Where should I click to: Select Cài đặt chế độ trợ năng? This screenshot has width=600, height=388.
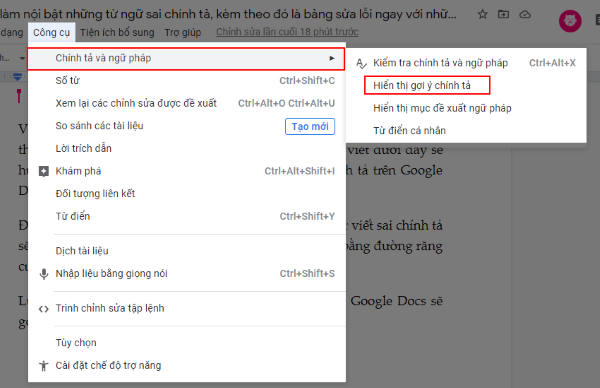click(x=187, y=366)
